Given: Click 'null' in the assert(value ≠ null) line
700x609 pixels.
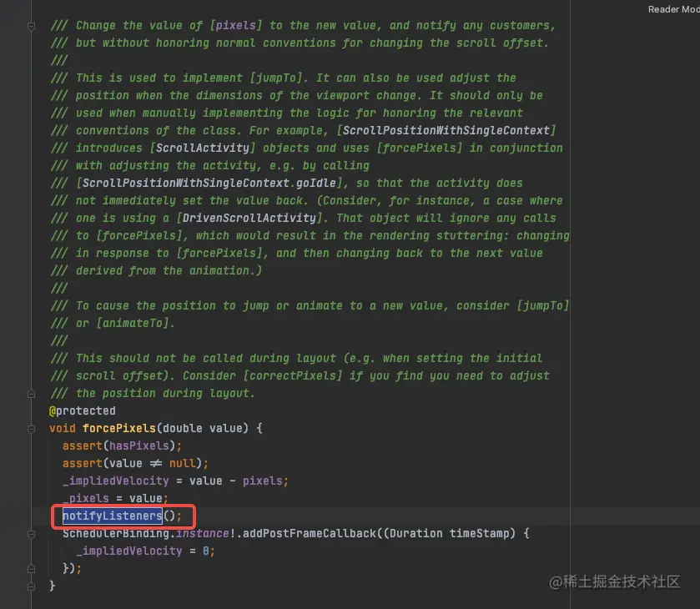Looking at the screenshot, I should (x=183, y=464).
